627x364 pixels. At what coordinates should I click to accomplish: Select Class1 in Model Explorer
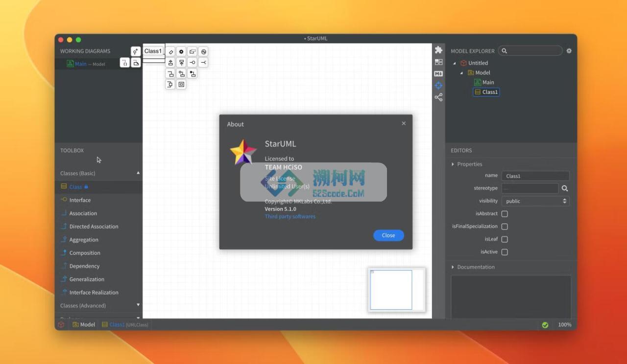point(486,92)
